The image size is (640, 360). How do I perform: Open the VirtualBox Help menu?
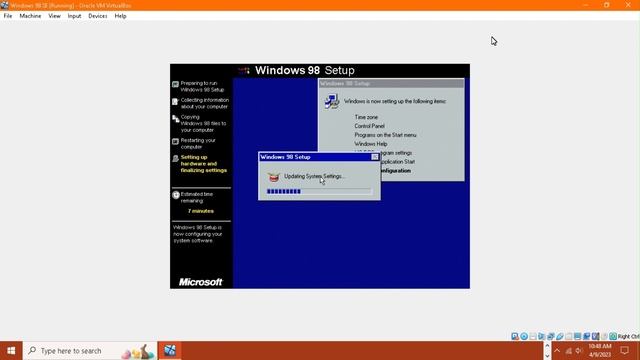coord(120,16)
